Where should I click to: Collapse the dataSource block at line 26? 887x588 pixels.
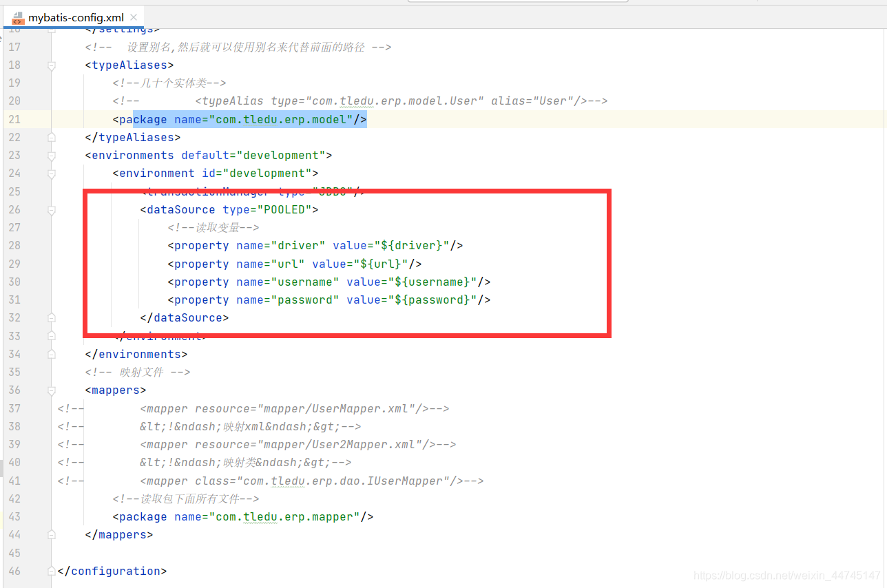tap(52, 209)
